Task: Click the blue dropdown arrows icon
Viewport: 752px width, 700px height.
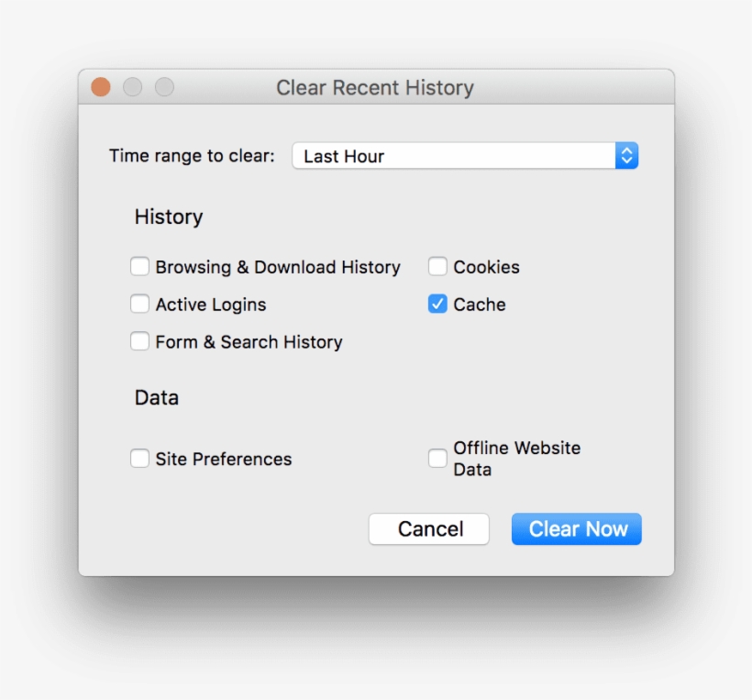Action: click(x=626, y=156)
